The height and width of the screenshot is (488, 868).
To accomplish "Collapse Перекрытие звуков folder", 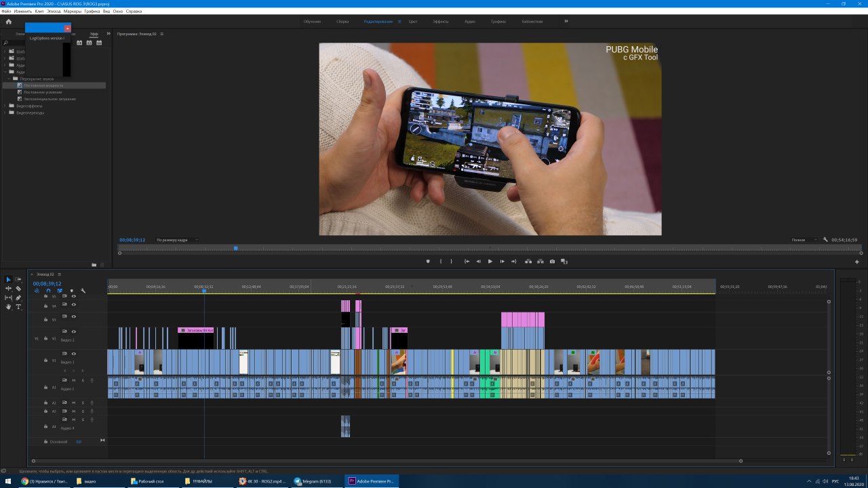I will click(9, 79).
